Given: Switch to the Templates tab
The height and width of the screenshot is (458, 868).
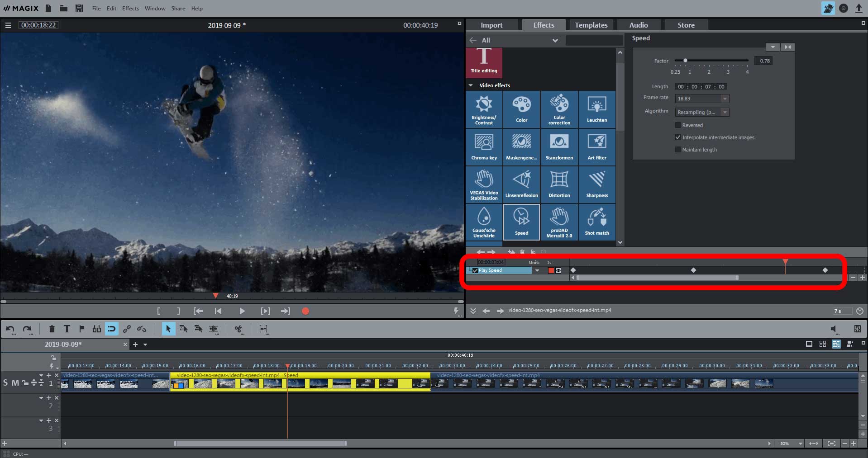Looking at the screenshot, I should click(591, 25).
